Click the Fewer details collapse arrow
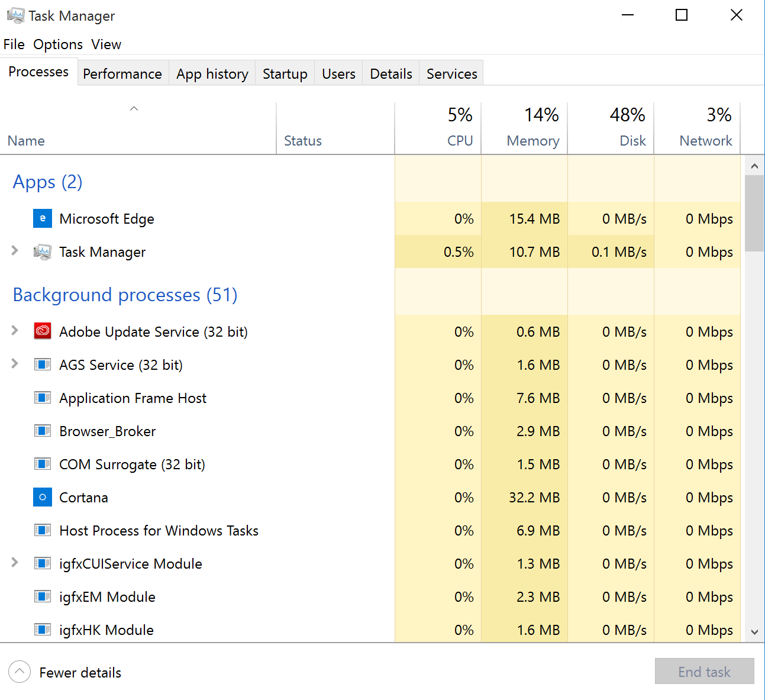This screenshot has height=700, width=765. pyautogui.click(x=19, y=672)
